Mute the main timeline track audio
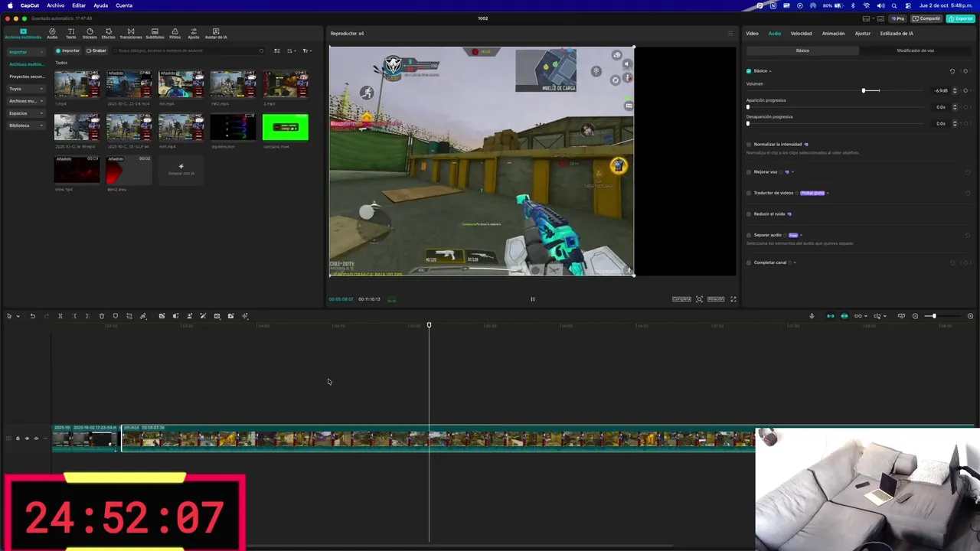 pyautogui.click(x=36, y=439)
